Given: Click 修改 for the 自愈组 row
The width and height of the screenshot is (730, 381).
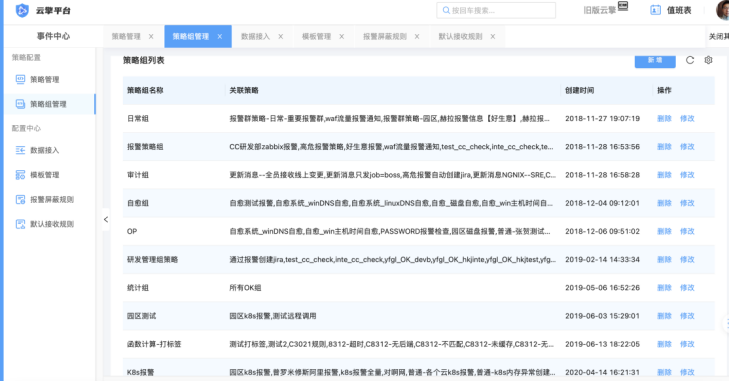Looking at the screenshot, I should (687, 203).
